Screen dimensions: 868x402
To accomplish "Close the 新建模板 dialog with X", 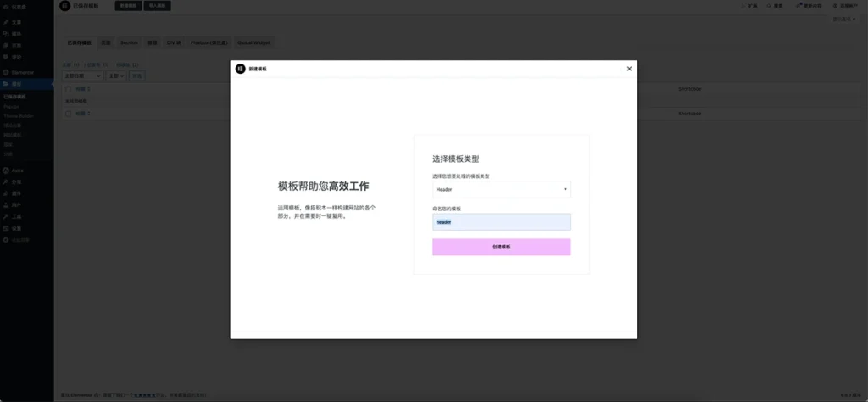I will pyautogui.click(x=629, y=69).
